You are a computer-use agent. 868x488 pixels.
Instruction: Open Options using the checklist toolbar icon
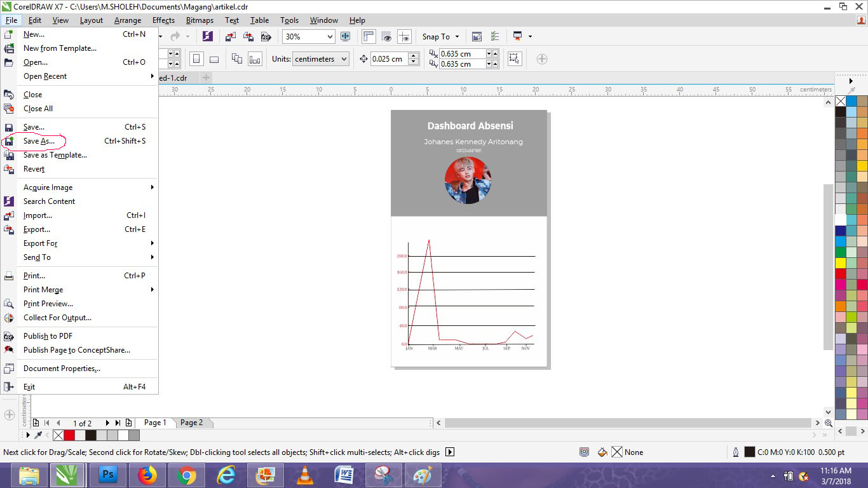tap(494, 36)
